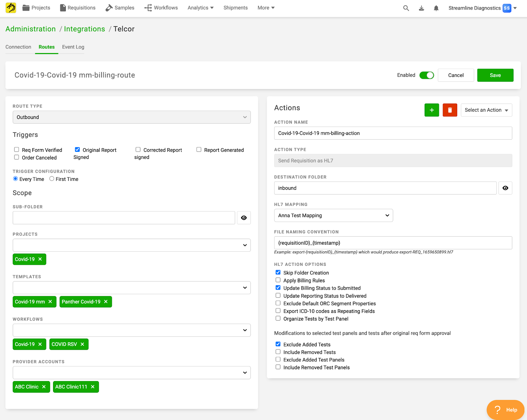The image size is (527, 420).
Task: Check Update Reporting Status to Delivered
Action: (278, 295)
